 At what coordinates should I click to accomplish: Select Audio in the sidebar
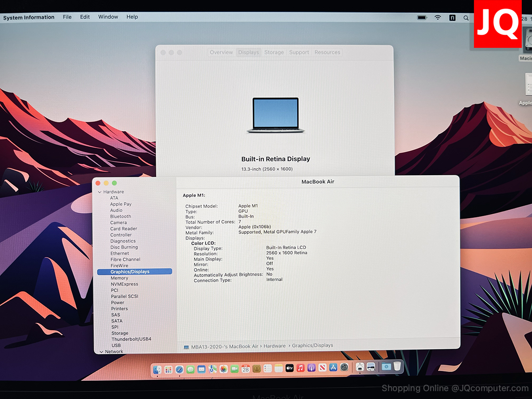(x=116, y=210)
